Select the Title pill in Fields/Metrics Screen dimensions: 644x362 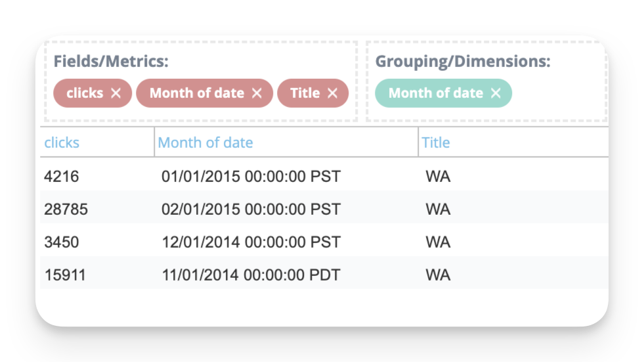pyautogui.click(x=312, y=93)
